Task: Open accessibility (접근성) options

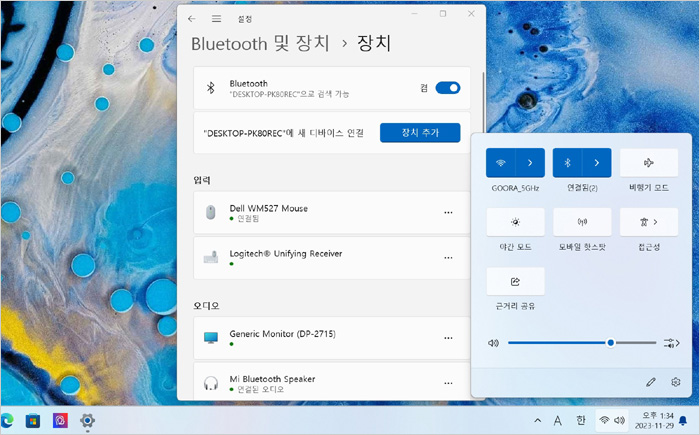Action: (x=649, y=221)
